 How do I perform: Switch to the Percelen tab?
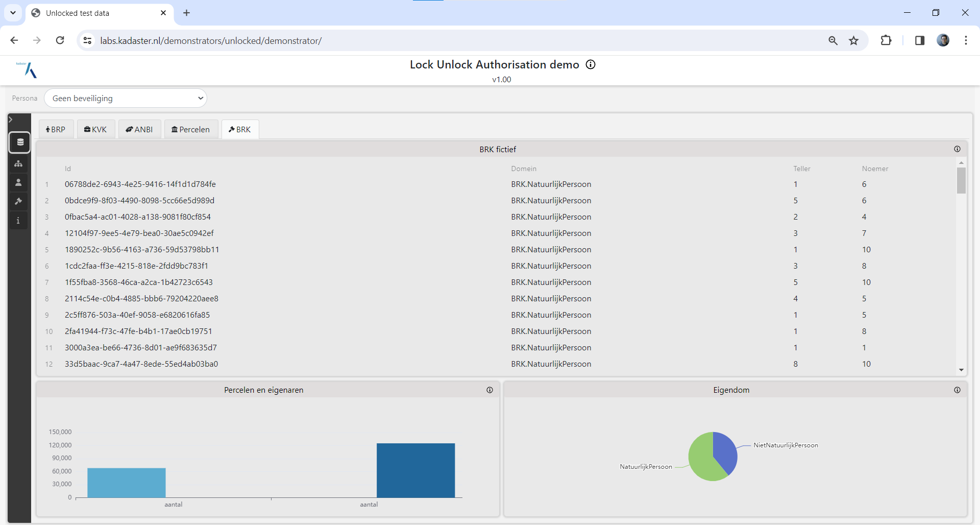(191, 129)
